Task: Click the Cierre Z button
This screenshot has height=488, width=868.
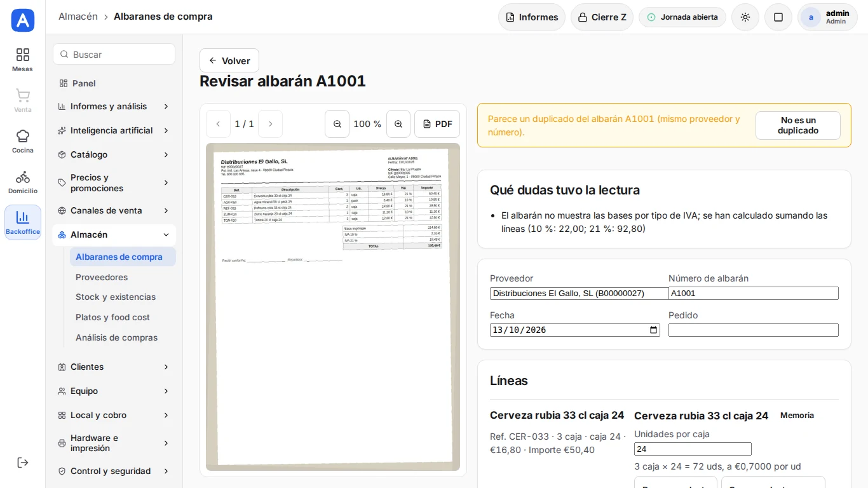Action: (602, 17)
